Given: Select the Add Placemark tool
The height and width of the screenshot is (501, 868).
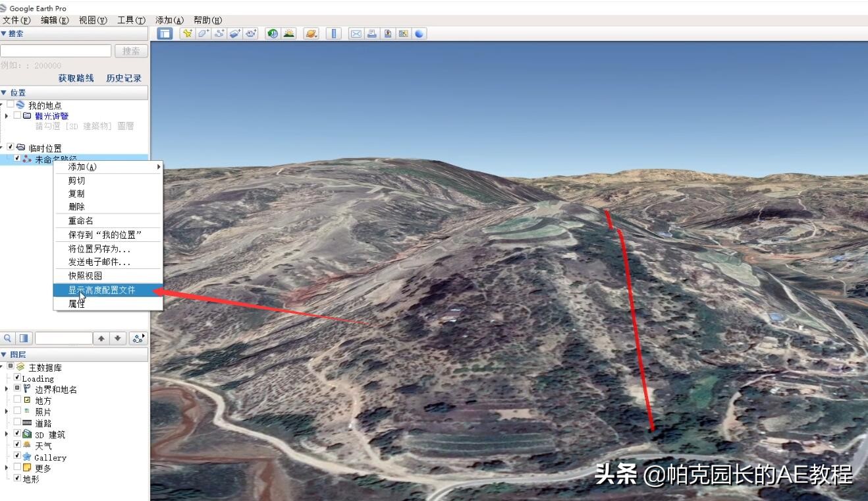Looking at the screenshot, I should coord(187,33).
